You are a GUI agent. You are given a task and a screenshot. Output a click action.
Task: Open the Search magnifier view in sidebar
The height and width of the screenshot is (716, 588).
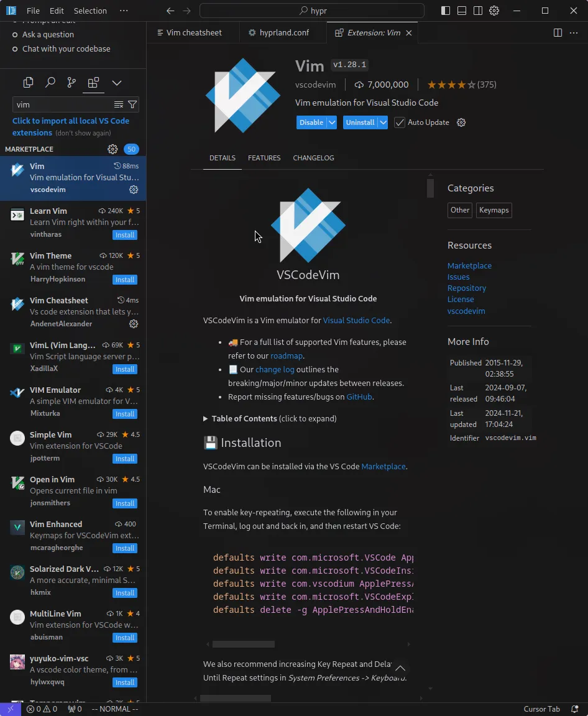50,83
